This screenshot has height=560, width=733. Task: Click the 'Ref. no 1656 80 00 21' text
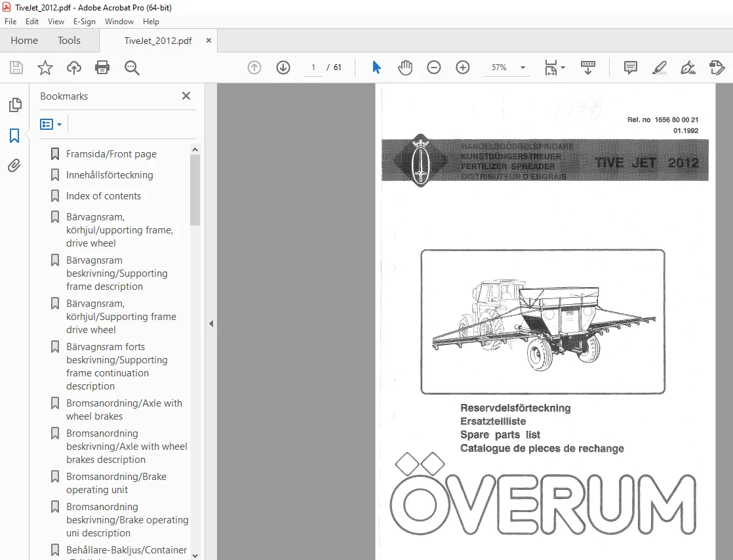[x=663, y=119]
